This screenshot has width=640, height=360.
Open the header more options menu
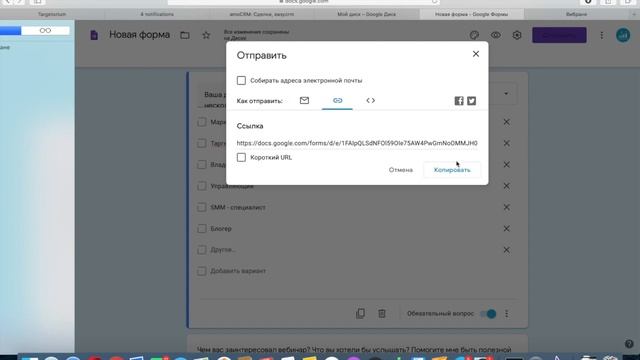(602, 35)
